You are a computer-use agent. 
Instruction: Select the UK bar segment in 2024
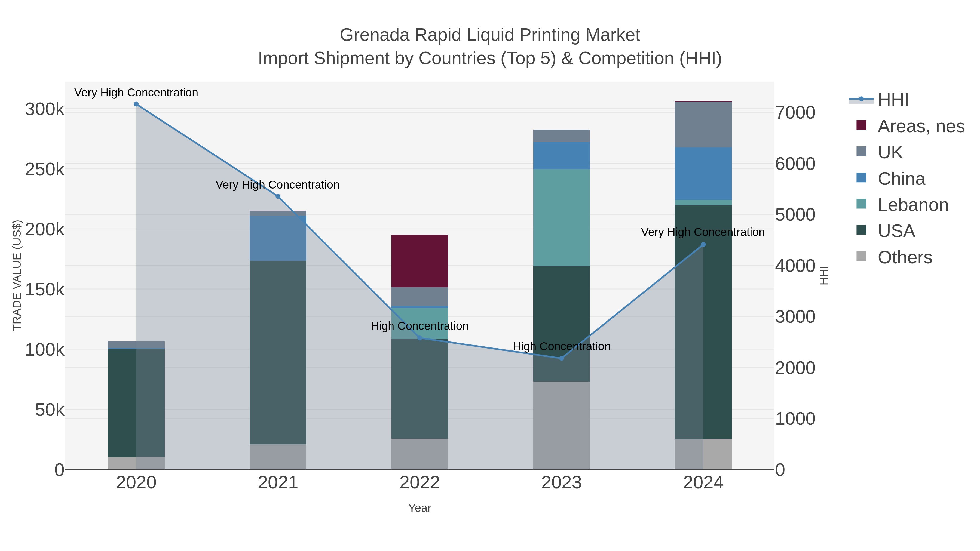pos(703,125)
